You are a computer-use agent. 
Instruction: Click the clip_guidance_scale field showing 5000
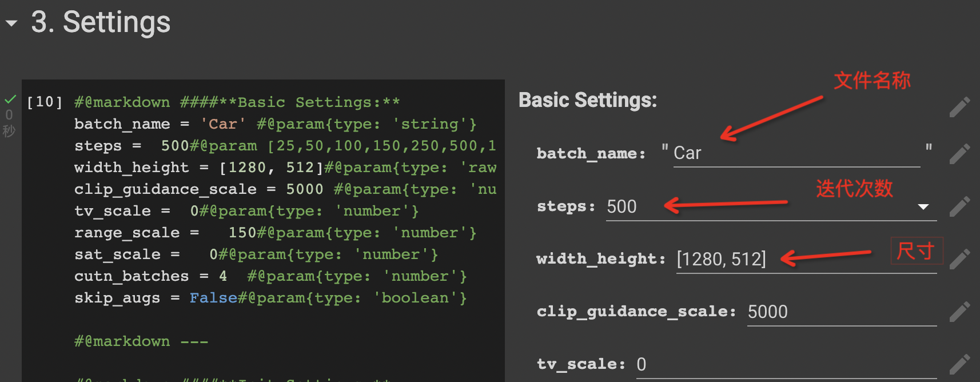840,312
